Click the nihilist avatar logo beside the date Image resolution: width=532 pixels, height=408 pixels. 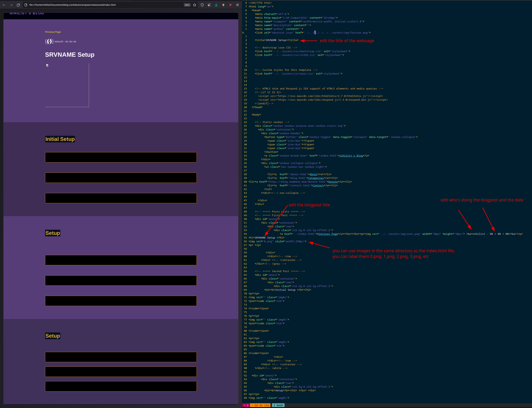pyautogui.click(x=49, y=42)
